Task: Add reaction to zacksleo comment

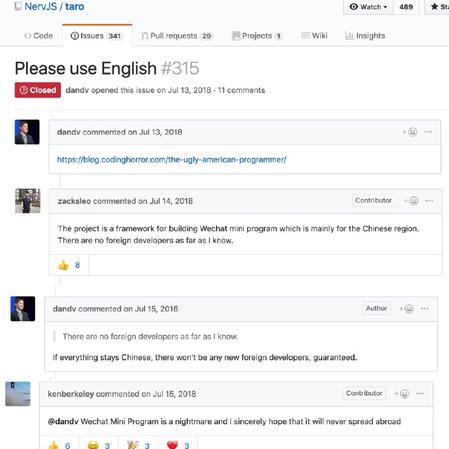Action: tap(411, 201)
